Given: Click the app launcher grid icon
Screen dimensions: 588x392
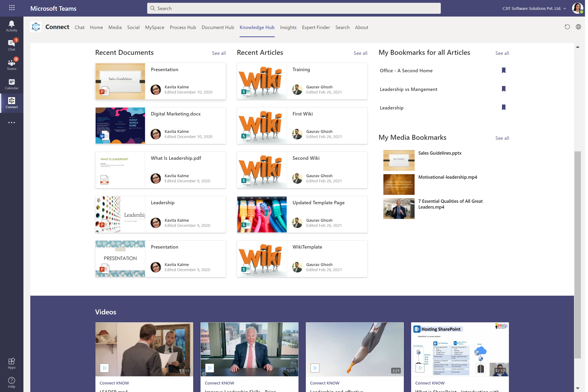Looking at the screenshot, I should point(12,8).
